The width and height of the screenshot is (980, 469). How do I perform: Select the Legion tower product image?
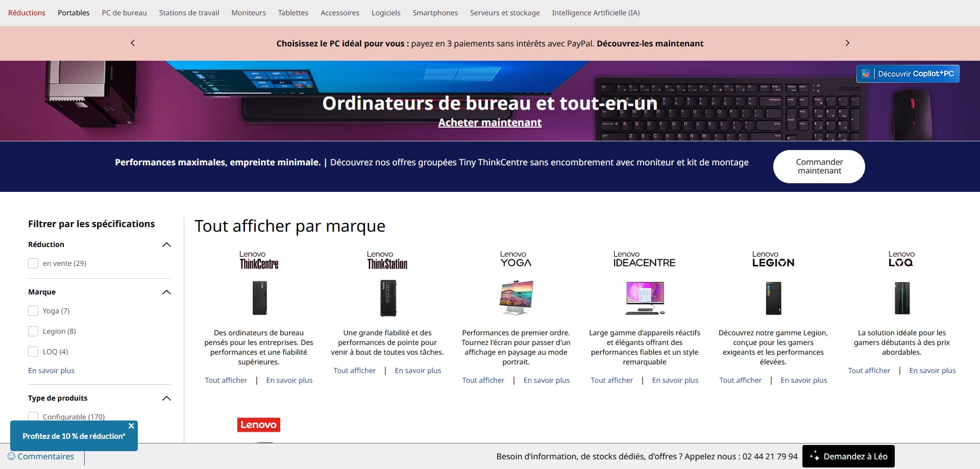773,298
